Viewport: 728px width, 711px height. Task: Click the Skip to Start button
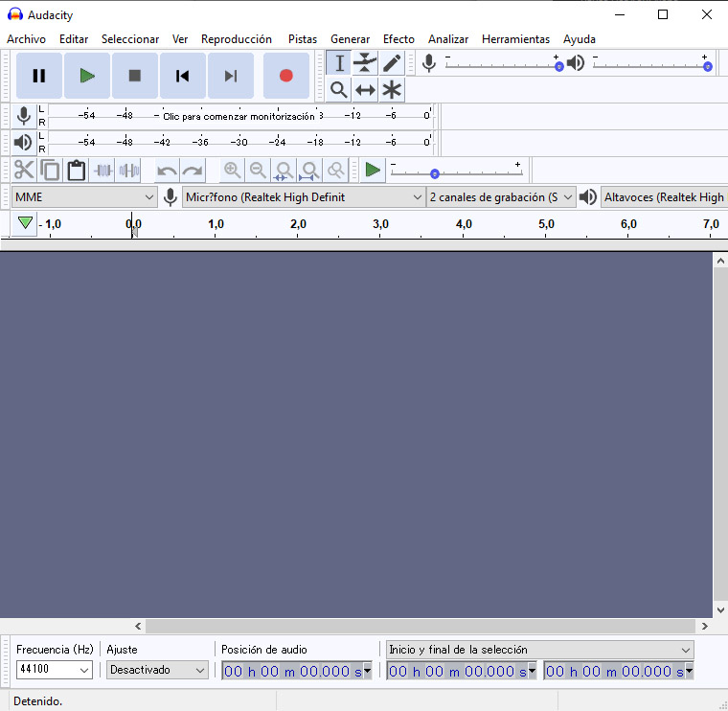point(182,76)
